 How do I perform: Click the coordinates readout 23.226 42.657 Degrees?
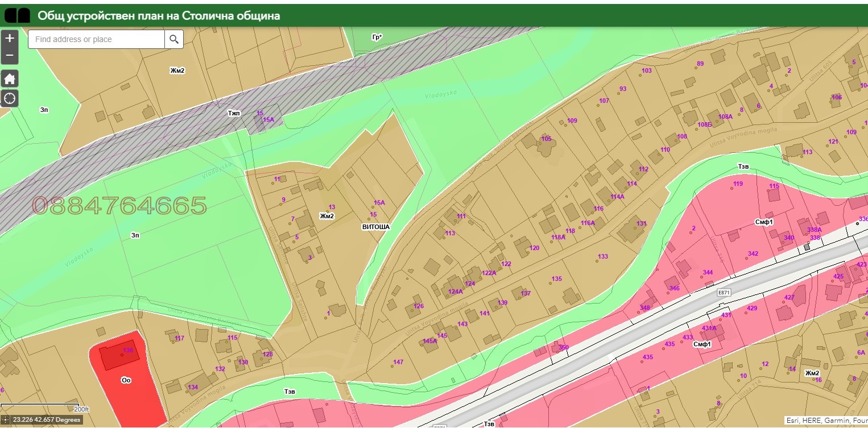pos(47,420)
